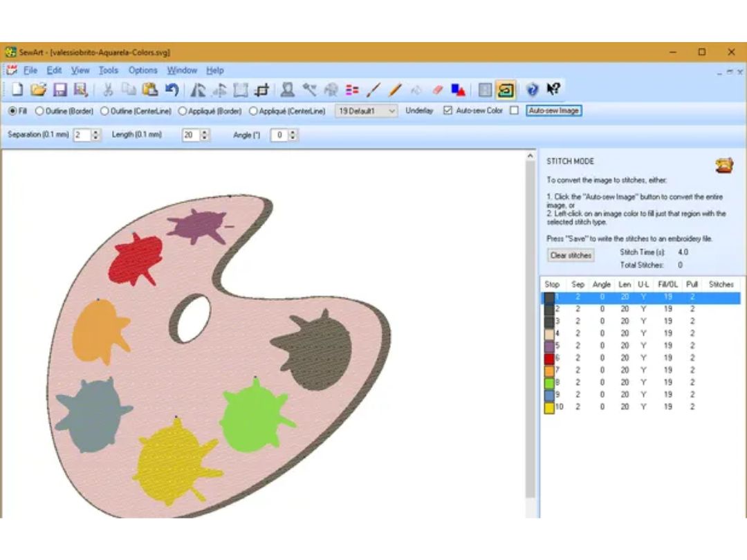Toggle the Underlay checkbox
Image resolution: width=747 pixels, height=560 pixels.
[448, 111]
